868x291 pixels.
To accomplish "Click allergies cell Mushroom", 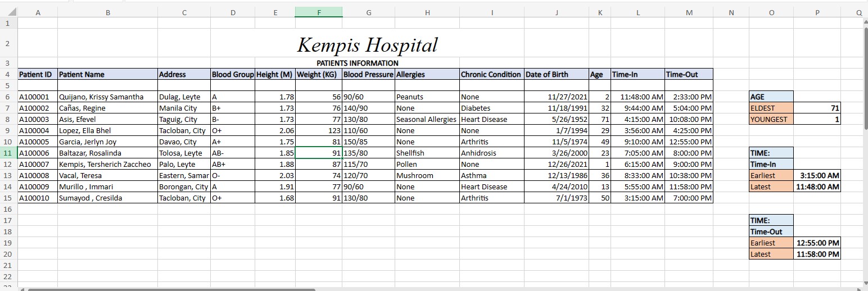I will click(x=427, y=175).
